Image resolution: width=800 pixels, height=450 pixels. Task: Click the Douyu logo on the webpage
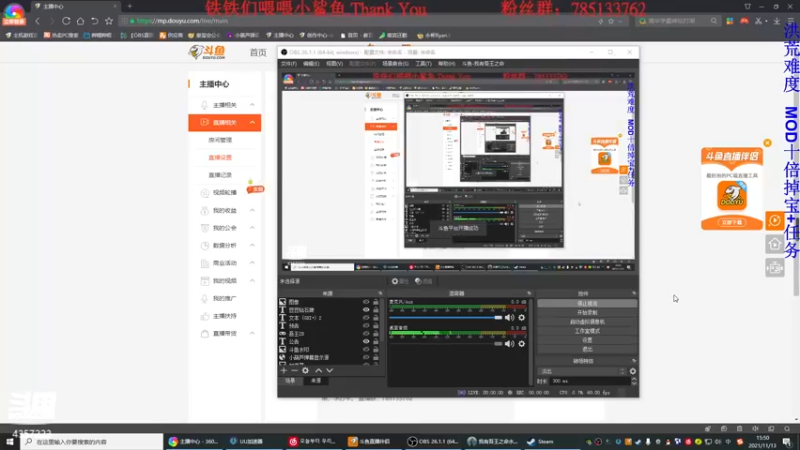(207, 52)
